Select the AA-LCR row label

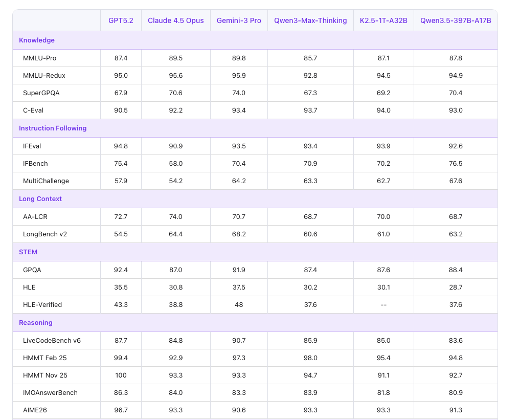35,217
